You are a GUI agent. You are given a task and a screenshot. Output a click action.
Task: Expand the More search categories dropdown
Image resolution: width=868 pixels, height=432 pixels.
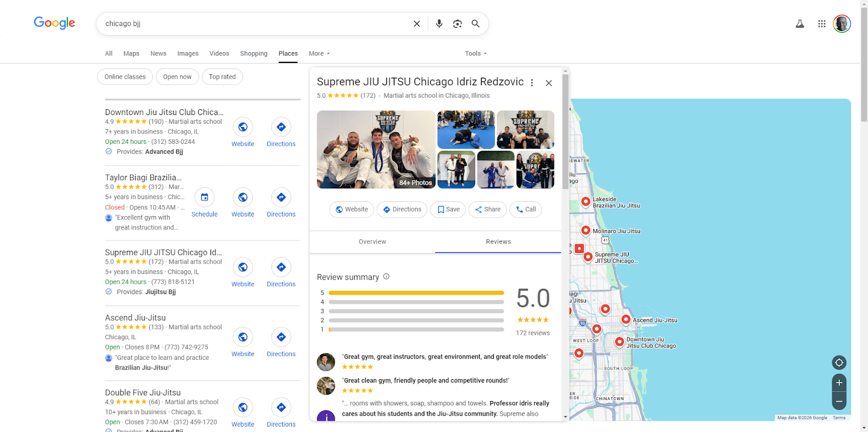pyautogui.click(x=319, y=54)
